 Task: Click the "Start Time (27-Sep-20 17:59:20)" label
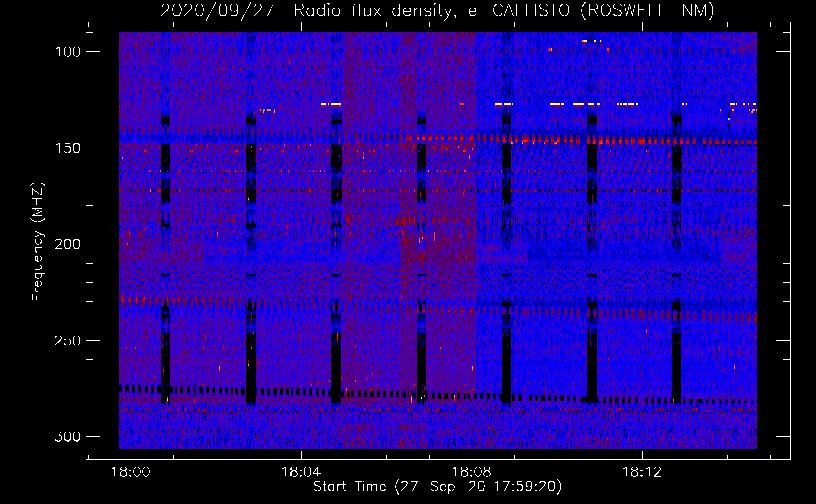(437, 487)
